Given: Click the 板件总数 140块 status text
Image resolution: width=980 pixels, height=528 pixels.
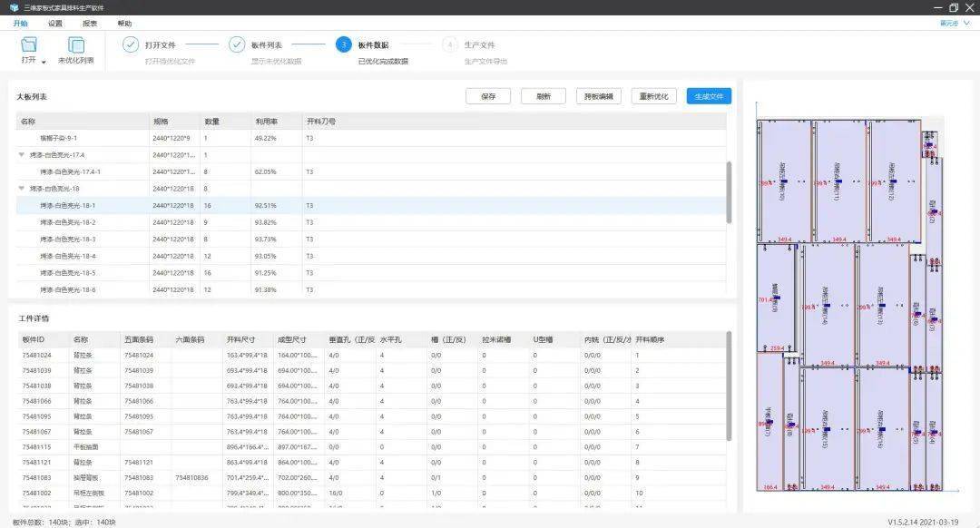Looking at the screenshot, I should click(39, 523).
